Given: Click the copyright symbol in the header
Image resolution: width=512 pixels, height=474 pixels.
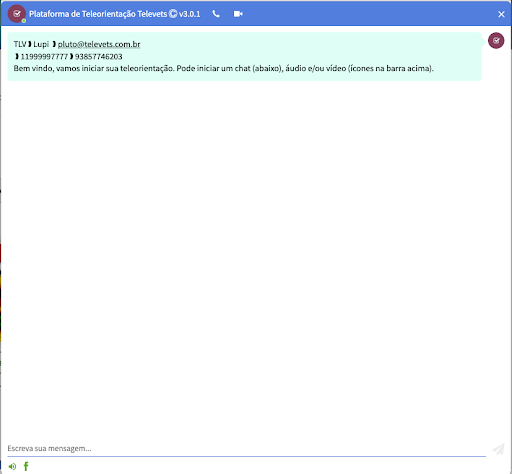Looking at the screenshot, I should tap(173, 14).
